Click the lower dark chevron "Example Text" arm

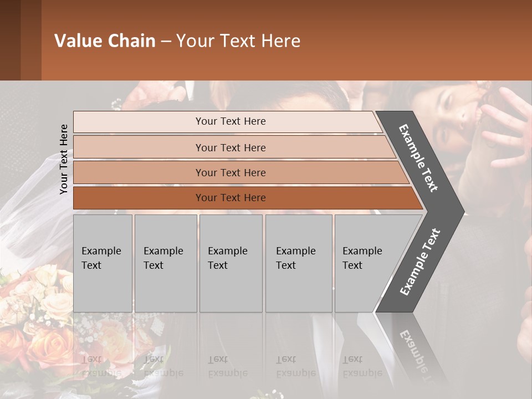pyautogui.click(x=420, y=262)
